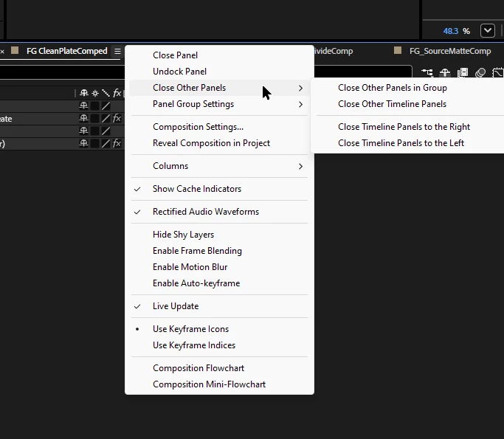Select Reveal Composition in Project
504x439 pixels.
219,143
